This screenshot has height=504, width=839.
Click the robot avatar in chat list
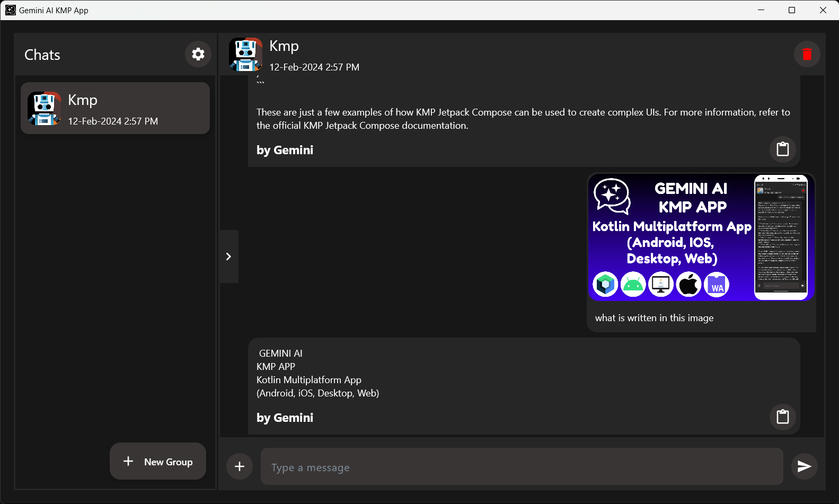point(44,108)
